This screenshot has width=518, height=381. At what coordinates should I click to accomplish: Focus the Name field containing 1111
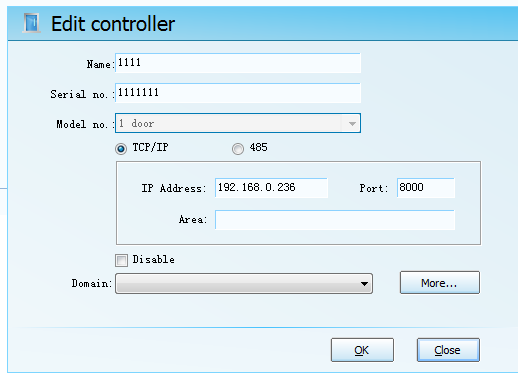(x=238, y=63)
